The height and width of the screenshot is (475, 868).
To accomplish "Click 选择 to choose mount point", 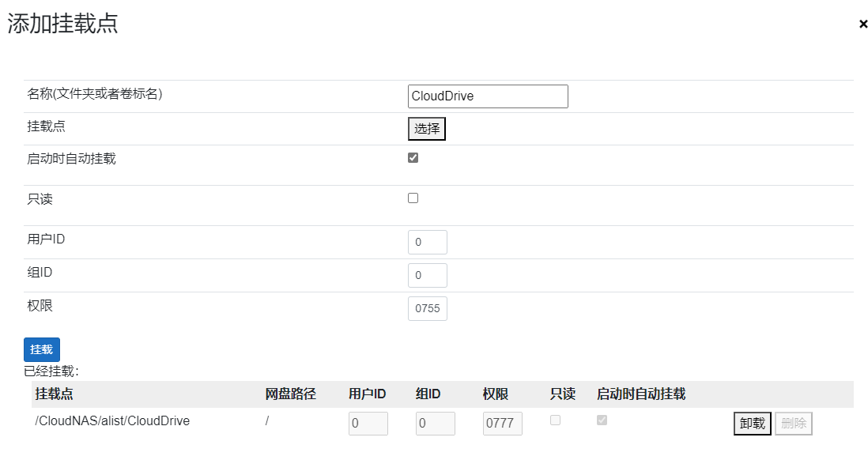I will [427, 129].
